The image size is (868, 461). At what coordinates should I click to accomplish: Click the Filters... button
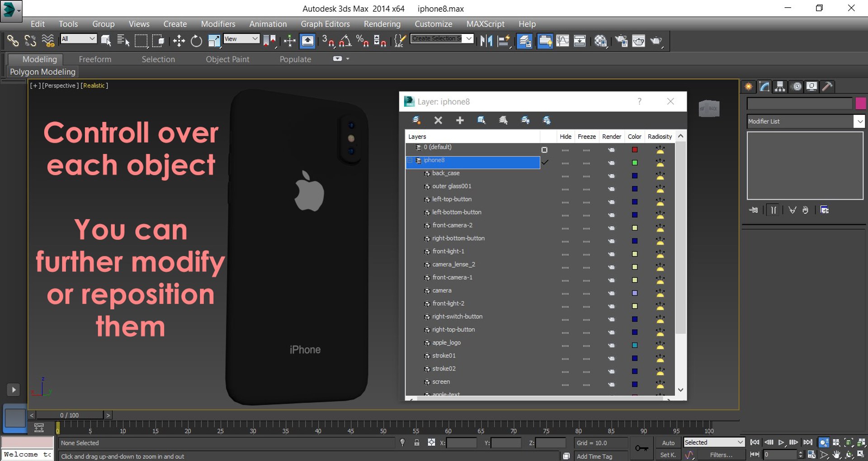point(721,455)
